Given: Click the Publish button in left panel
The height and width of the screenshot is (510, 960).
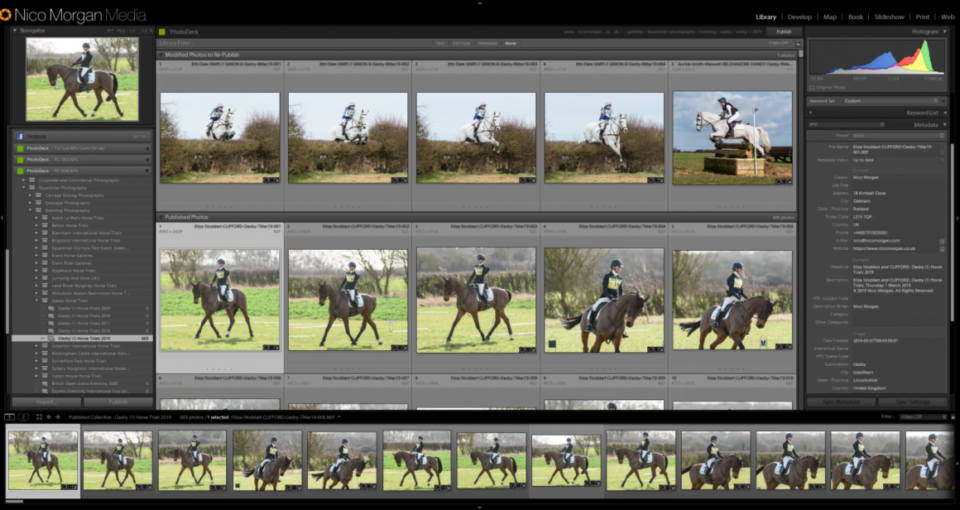Looking at the screenshot, I should [118, 402].
